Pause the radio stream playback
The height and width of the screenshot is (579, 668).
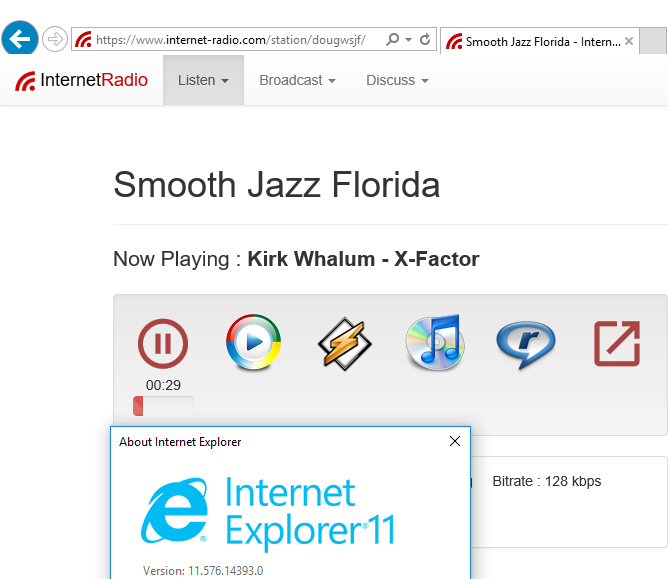pos(162,343)
